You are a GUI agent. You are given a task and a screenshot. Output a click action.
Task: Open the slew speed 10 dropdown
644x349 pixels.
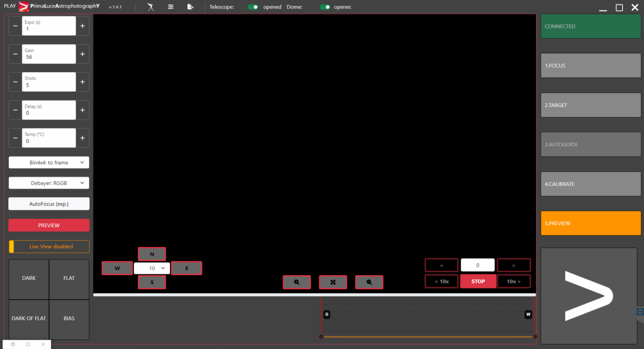tap(152, 268)
